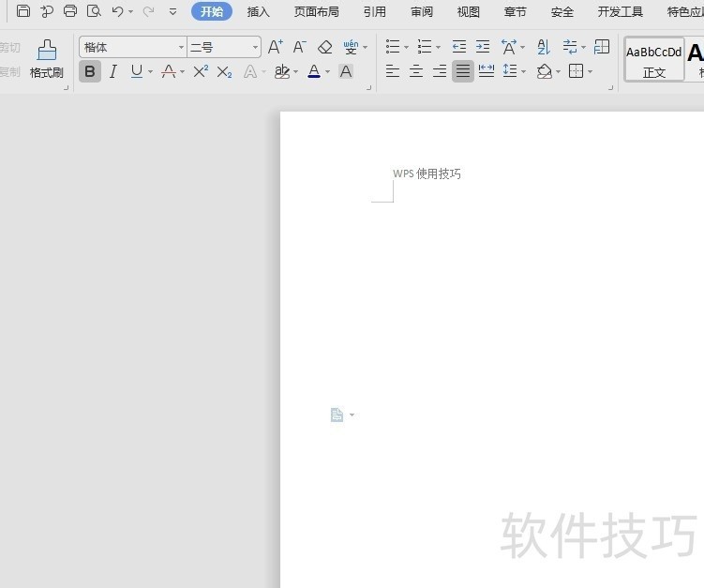Open the borders dropdown arrow
Viewport: 704px width, 588px height.
pyautogui.click(x=590, y=72)
